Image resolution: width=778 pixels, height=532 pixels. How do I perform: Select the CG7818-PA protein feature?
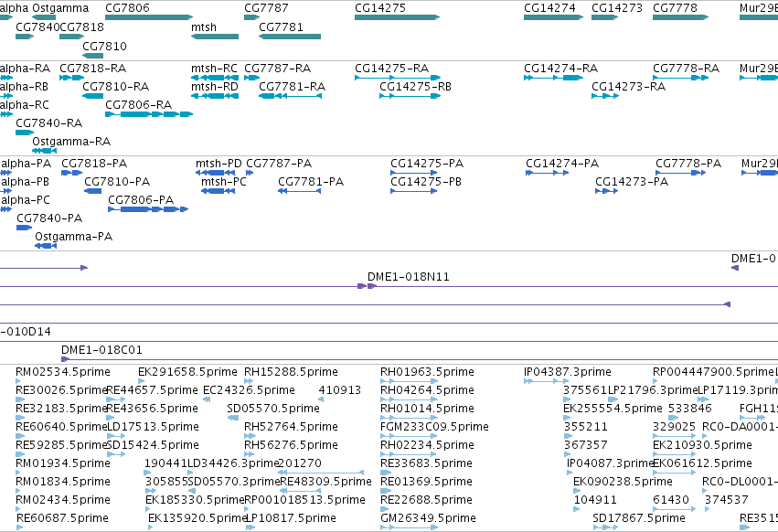pos(72,173)
